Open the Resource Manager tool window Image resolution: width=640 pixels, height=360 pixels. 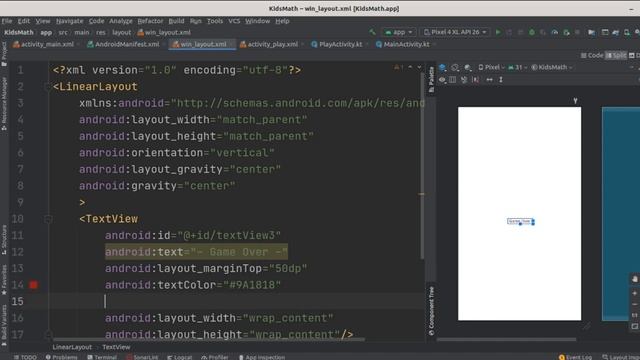pyautogui.click(x=4, y=104)
